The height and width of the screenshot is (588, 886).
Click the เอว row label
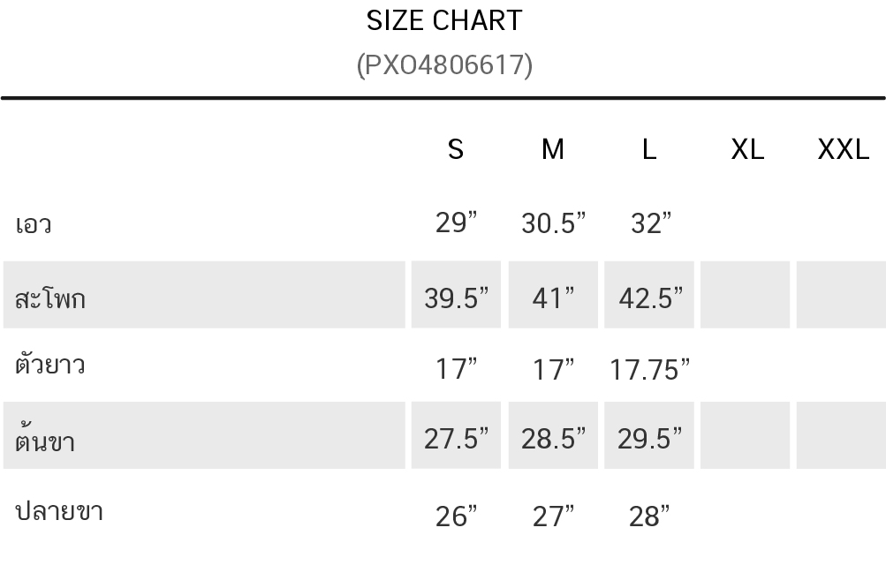(34, 224)
